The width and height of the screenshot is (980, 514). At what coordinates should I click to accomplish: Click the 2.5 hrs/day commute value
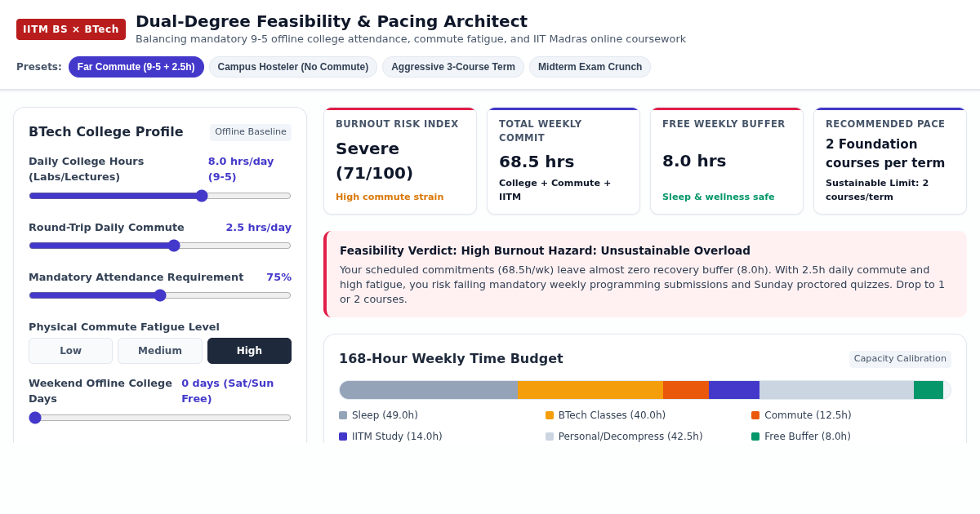[259, 228]
